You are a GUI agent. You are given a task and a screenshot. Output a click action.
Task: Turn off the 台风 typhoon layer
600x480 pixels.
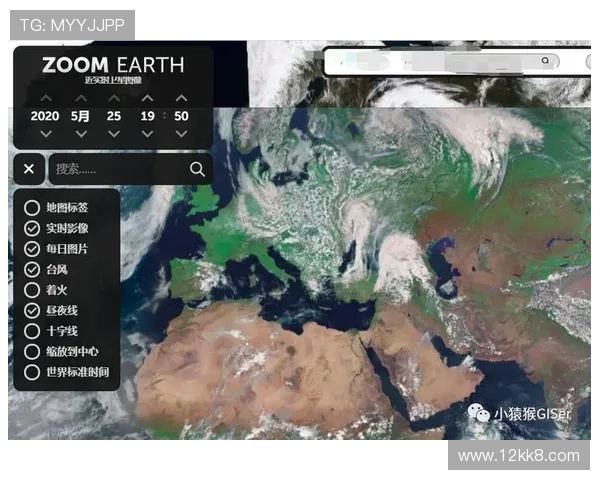coord(32,270)
